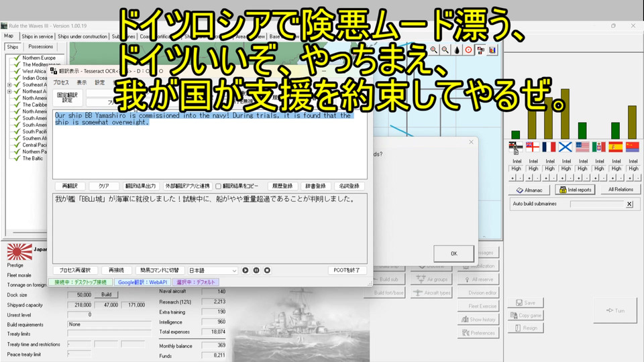644x362 pixels.
Task: Click the クリア button
Action: (103, 186)
